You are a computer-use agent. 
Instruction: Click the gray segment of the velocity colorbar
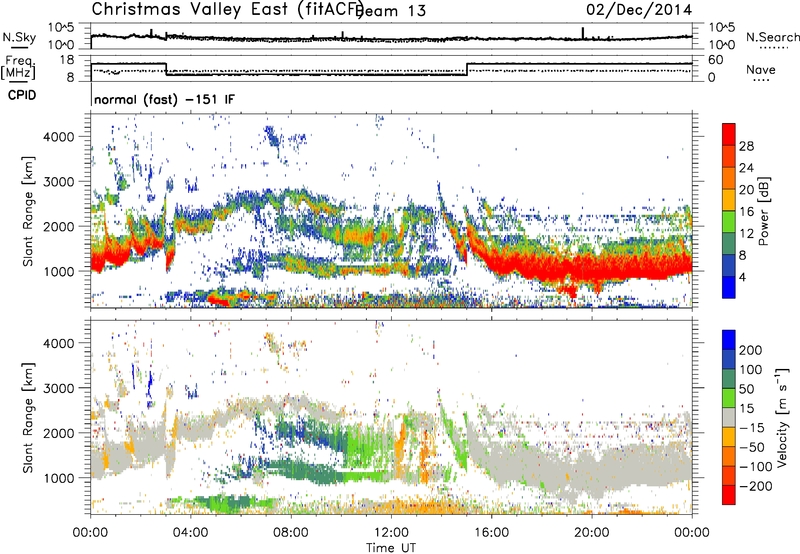(729, 418)
